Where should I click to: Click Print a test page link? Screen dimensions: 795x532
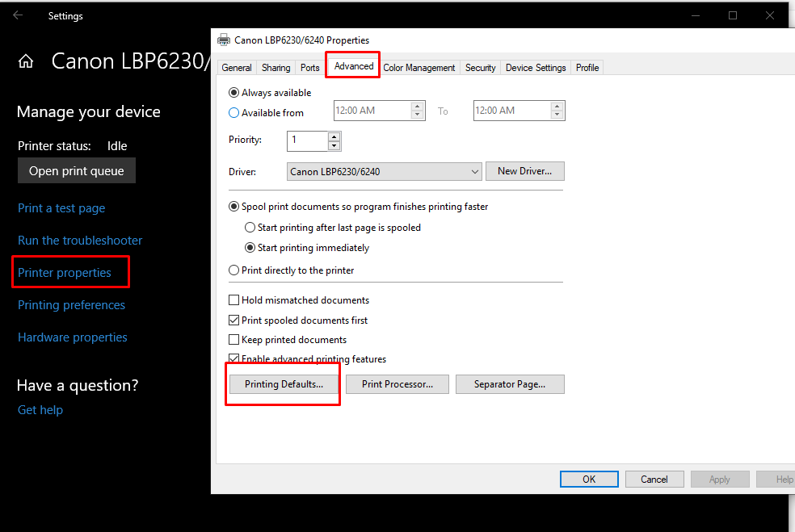pos(61,208)
